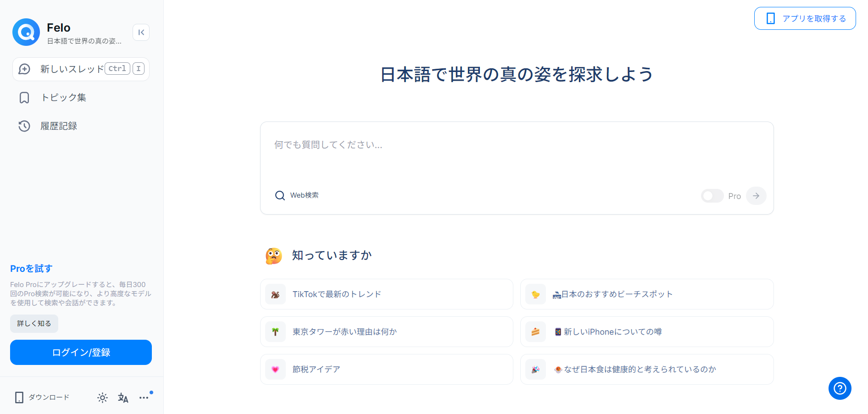Click the Felo logo icon
The image size is (868, 414).
26,32
